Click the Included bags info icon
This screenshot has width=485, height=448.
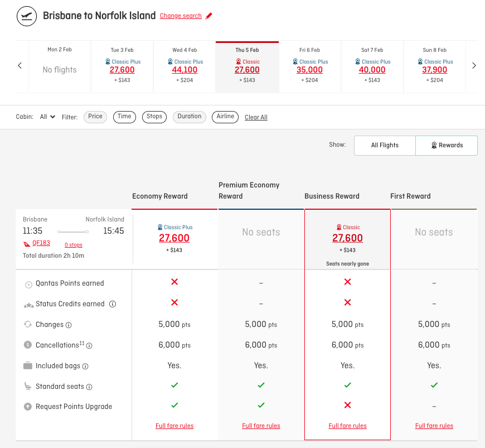pyautogui.click(x=85, y=366)
